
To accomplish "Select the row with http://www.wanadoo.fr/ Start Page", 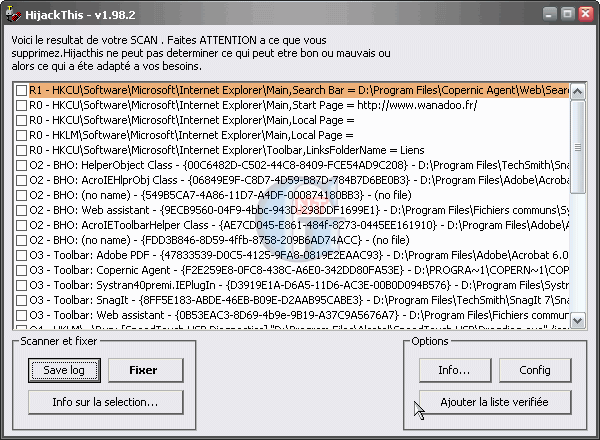I will [x=253, y=105].
